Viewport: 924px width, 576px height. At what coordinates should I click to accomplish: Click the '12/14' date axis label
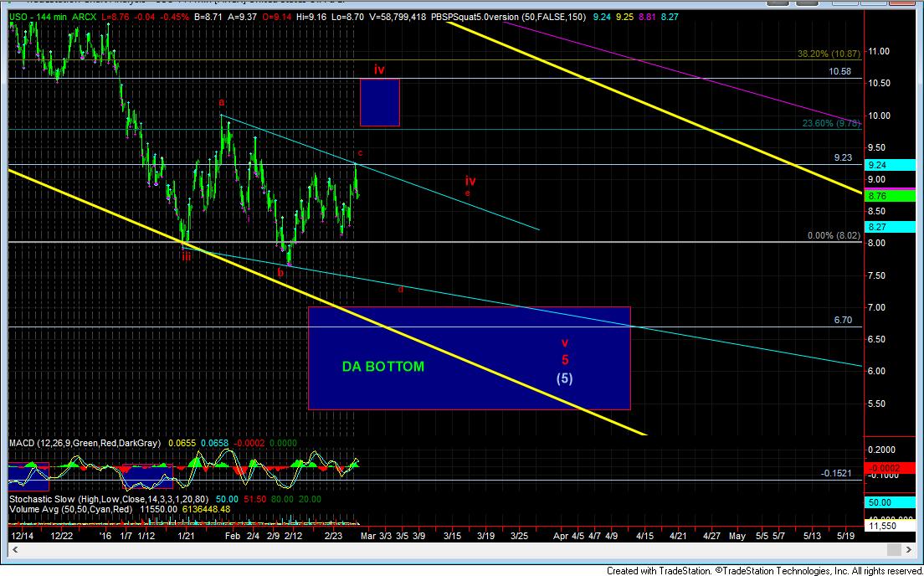point(23,536)
